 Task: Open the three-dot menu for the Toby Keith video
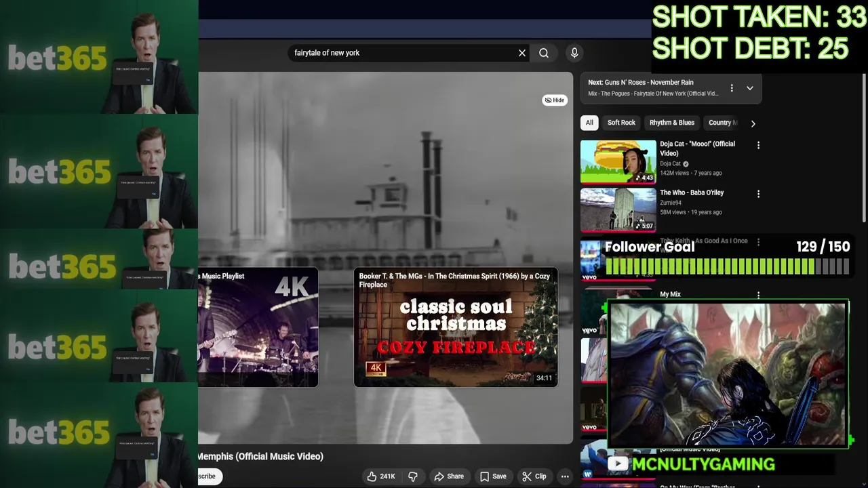(758, 242)
